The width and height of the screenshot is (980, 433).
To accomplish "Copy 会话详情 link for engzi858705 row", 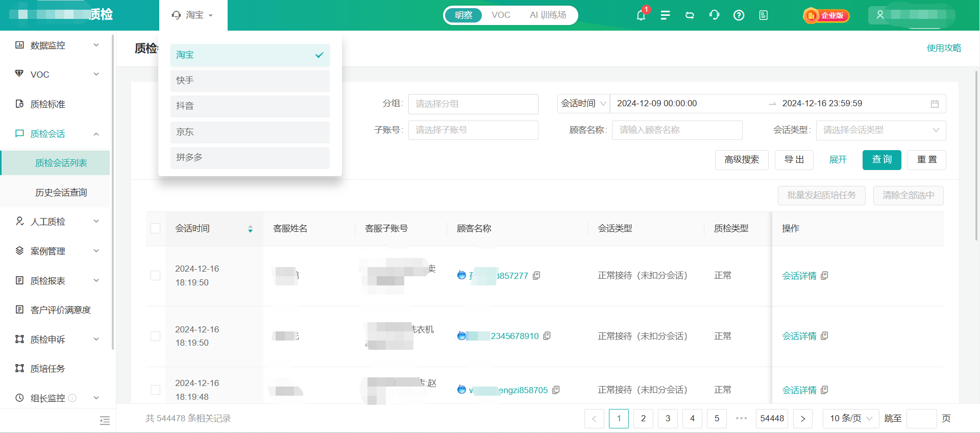I will (x=825, y=390).
